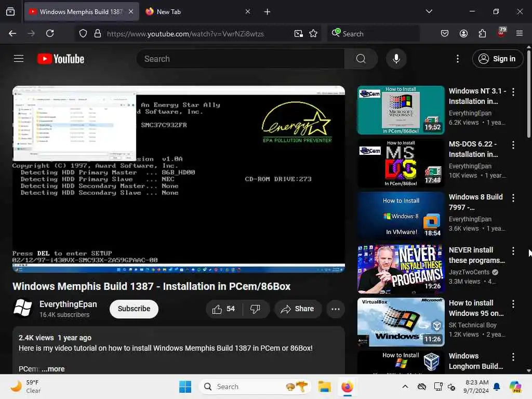Open options for NEVER install these programs video
This screenshot has height=399, width=532.
[x=513, y=251]
